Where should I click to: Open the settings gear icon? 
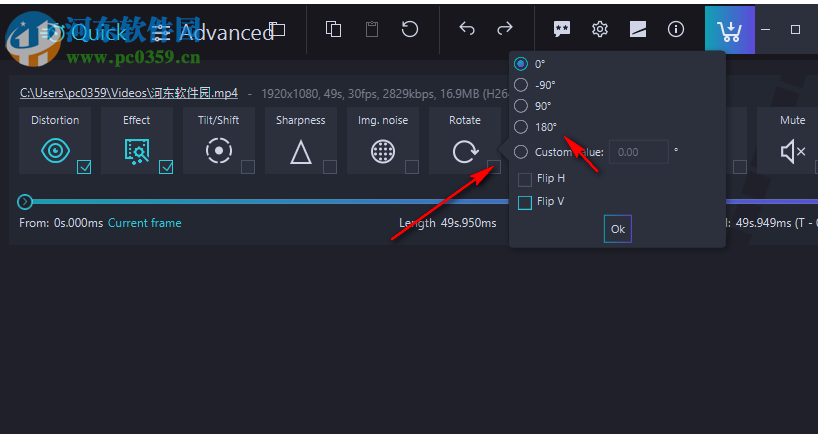click(600, 29)
